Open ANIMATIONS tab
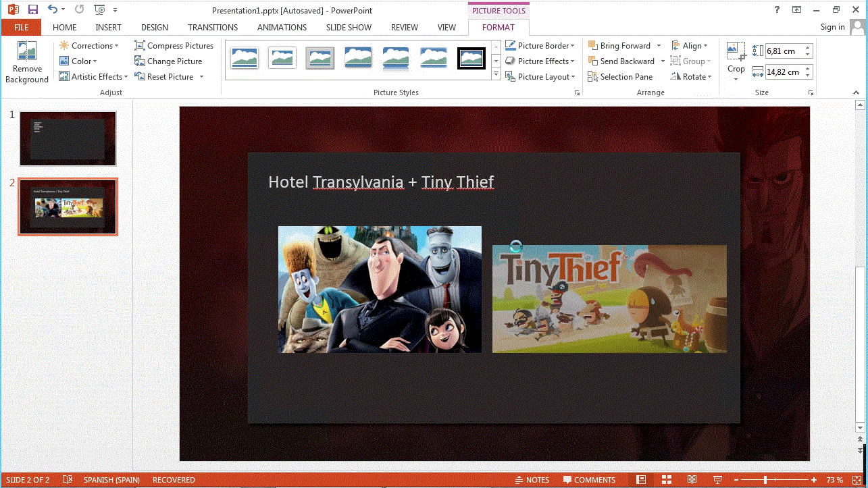Viewport: 868px width, 488px height. tap(282, 28)
